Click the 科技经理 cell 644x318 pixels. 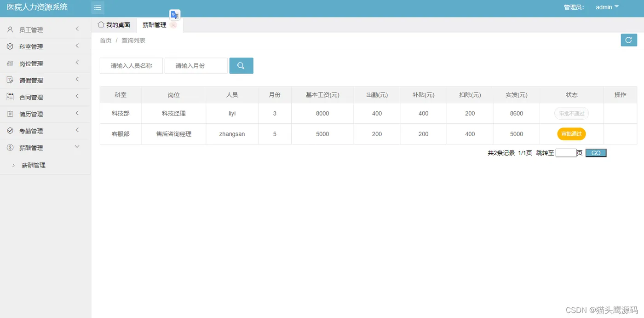coord(173,113)
